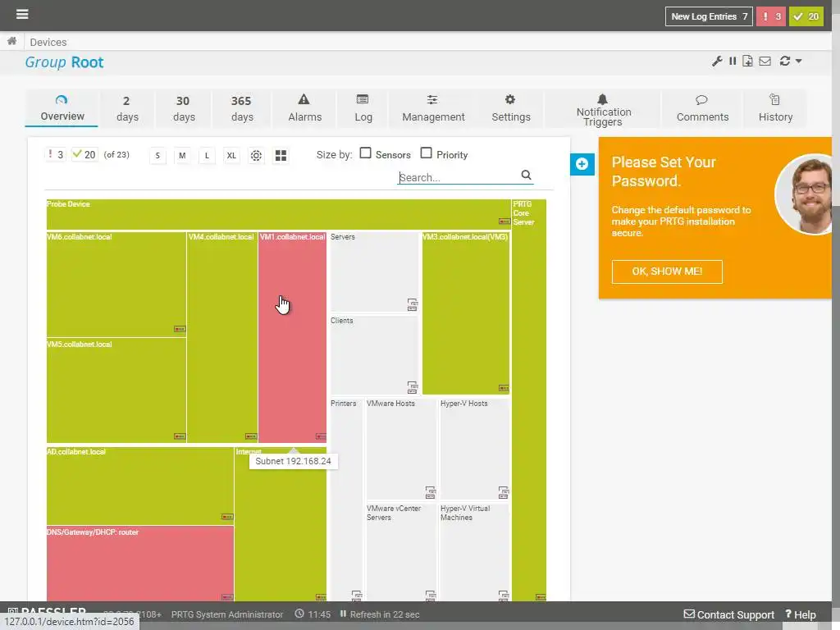The width and height of the screenshot is (840, 630).
Task: Open settings via the wrench icon
Action: (x=717, y=61)
